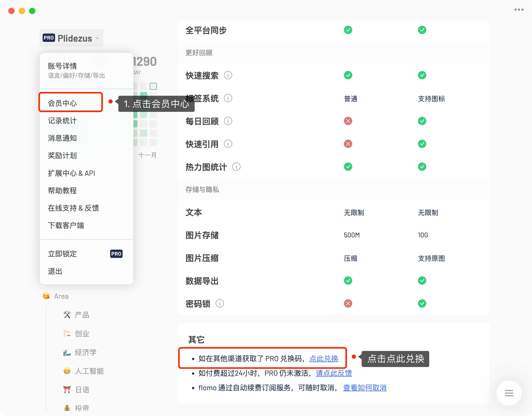Click the 点此兑换 redeem link
The height and width of the screenshot is (416, 532).
[324, 359]
